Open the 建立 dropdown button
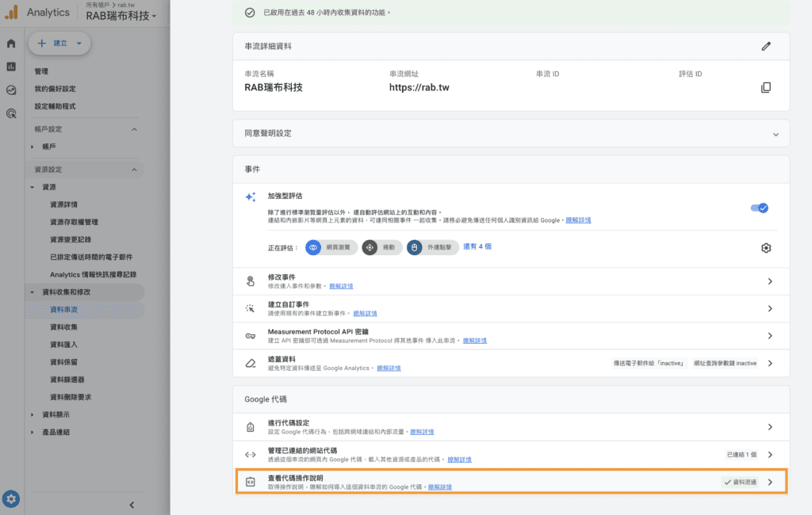The width and height of the screenshot is (812, 515). 59,44
